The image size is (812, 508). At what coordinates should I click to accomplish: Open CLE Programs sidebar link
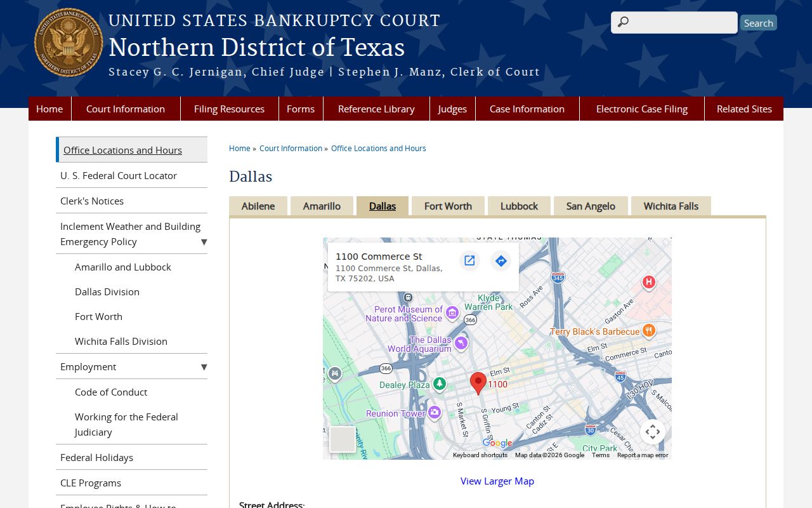pyautogui.click(x=131, y=483)
